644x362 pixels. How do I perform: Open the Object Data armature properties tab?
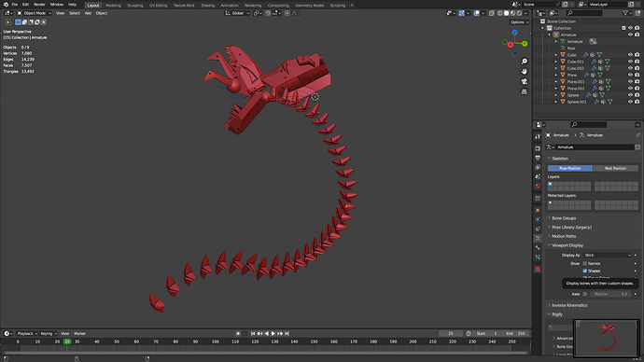coord(538,238)
